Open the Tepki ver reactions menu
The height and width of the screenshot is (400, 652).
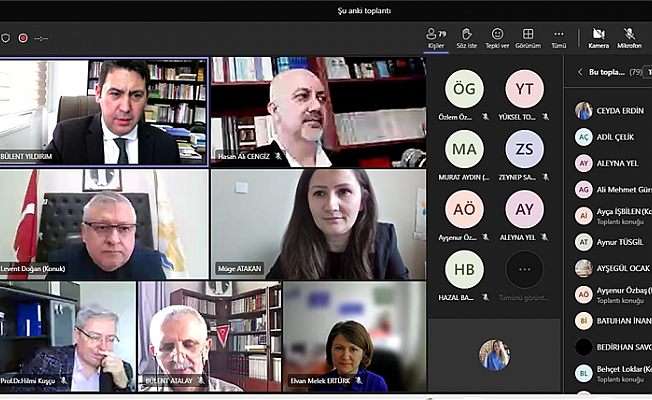[497, 37]
